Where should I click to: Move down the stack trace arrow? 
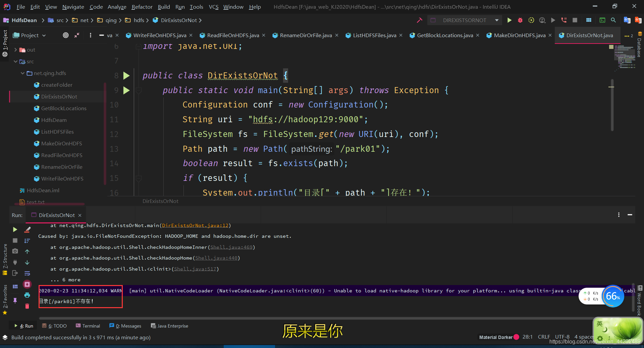pos(27,262)
